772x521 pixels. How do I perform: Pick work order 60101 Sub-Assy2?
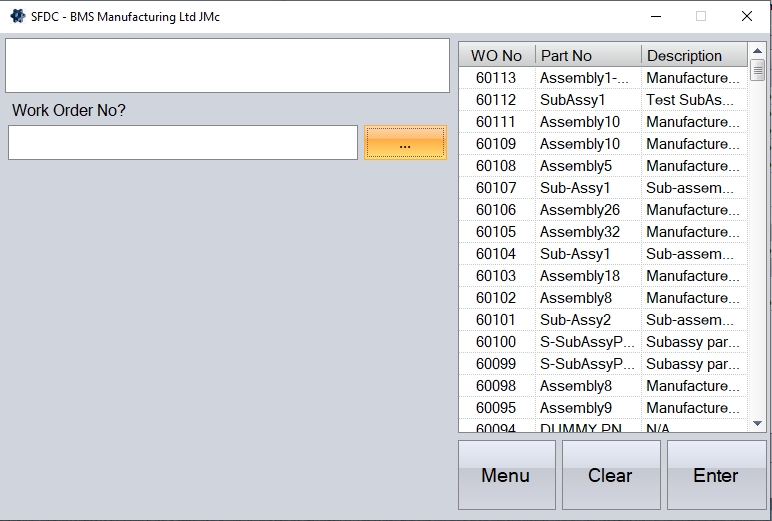(x=600, y=320)
